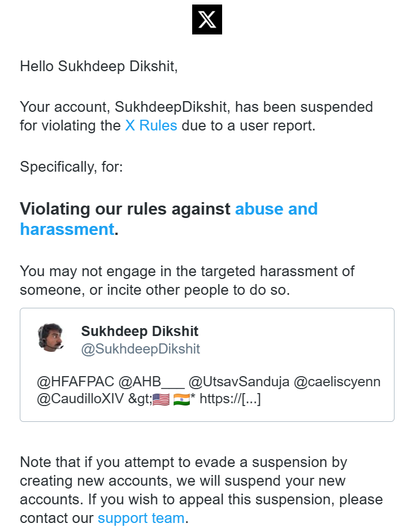
Task: Click the Hello Sukhdeep Dikshit greeting line
Action: 99,66
